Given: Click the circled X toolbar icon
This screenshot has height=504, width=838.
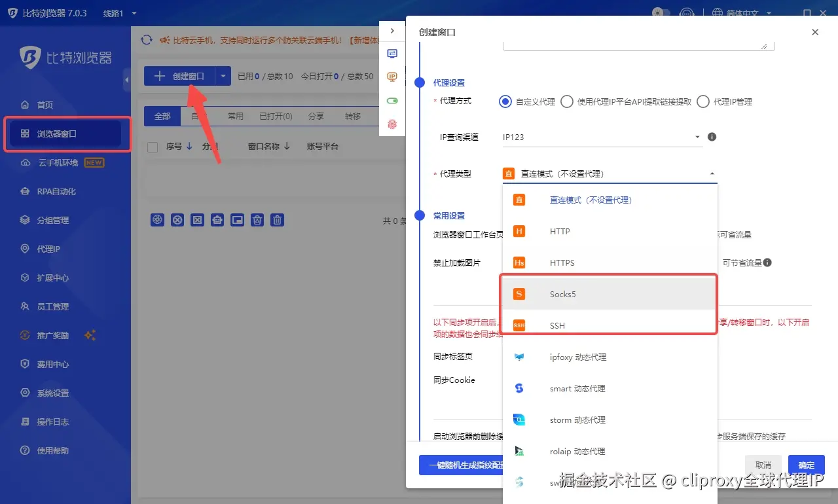Looking at the screenshot, I should coord(177,220).
